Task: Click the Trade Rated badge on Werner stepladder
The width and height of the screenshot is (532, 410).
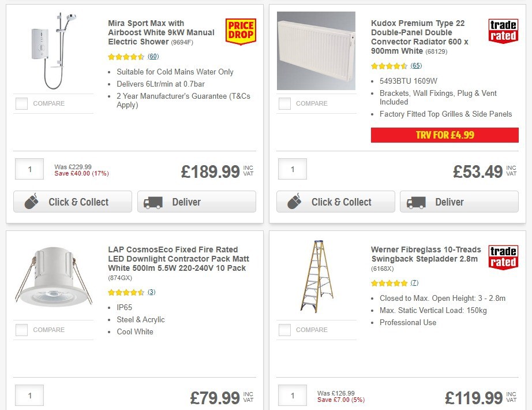Action: pos(503,256)
